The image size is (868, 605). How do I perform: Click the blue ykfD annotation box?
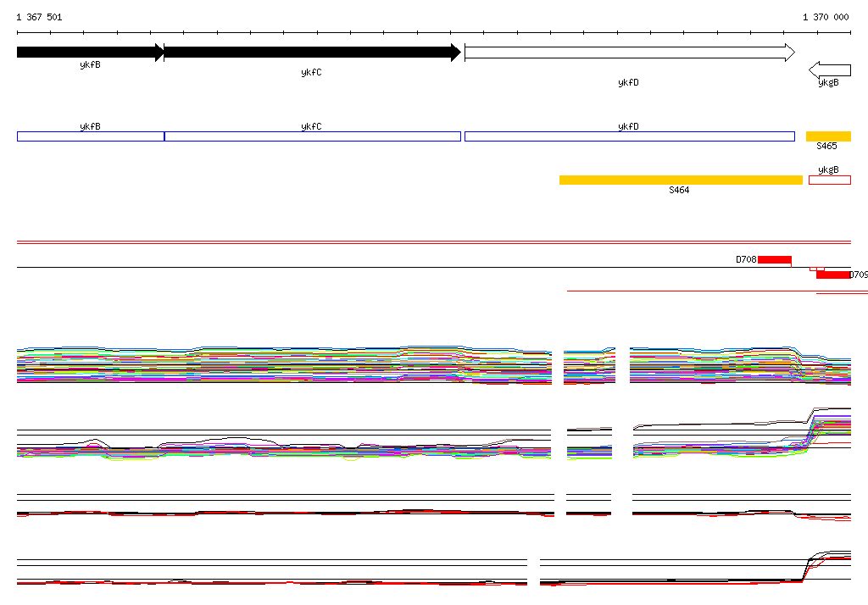click(630, 136)
